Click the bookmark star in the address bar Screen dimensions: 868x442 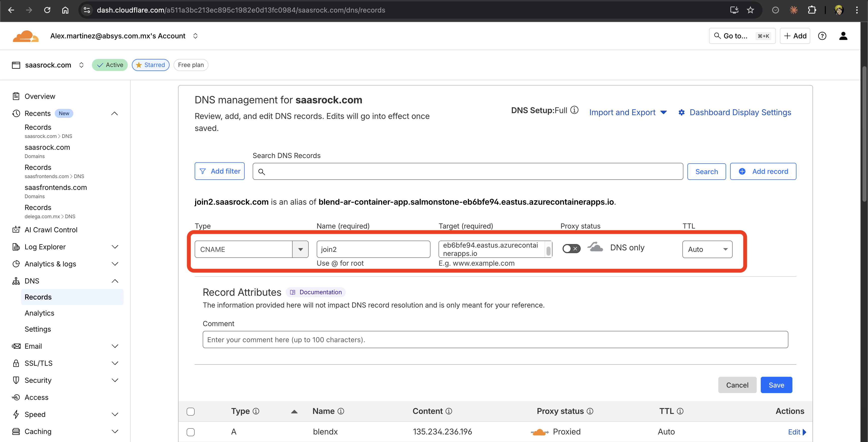[751, 10]
